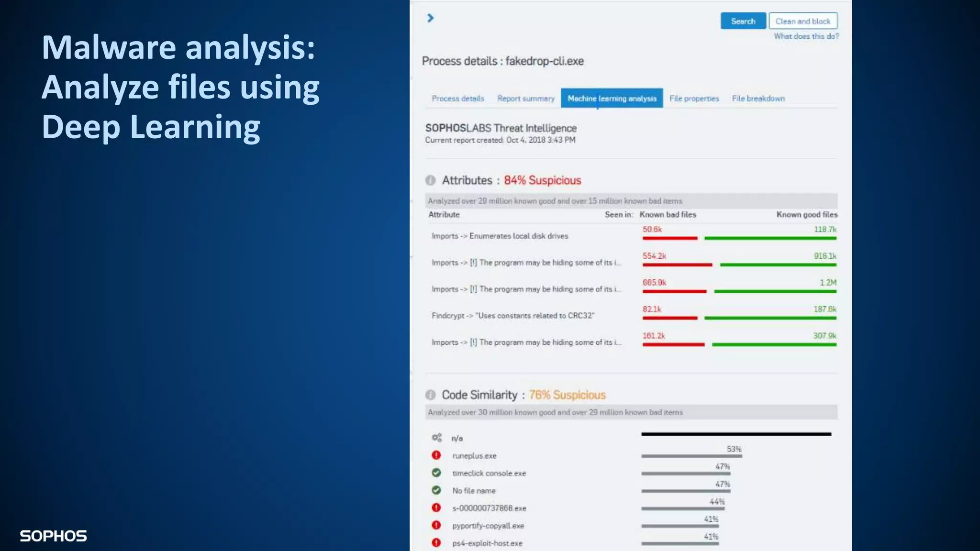The image size is (980, 551).
Task: Select 'Imports -> Enumerates local disk drives' row
Action: click(x=632, y=236)
